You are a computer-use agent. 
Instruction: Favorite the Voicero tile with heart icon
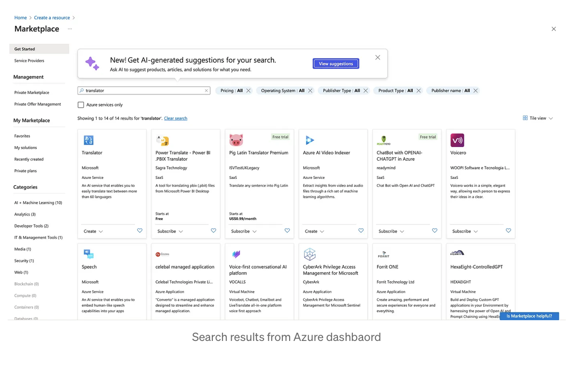point(508,231)
